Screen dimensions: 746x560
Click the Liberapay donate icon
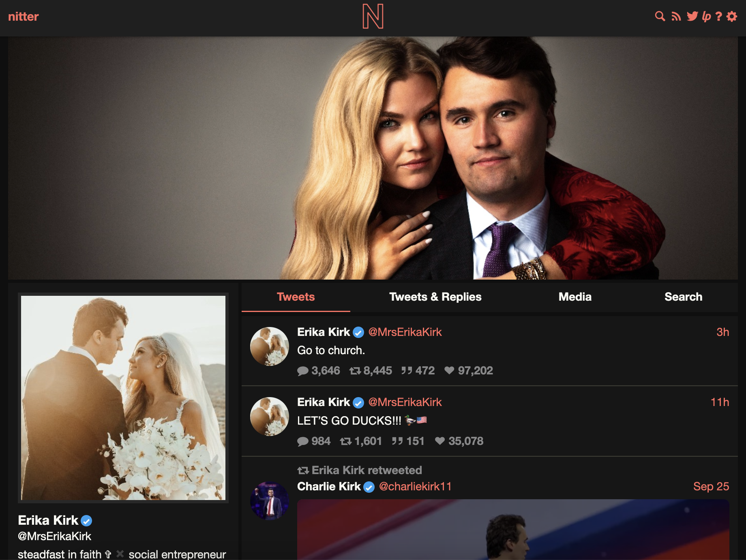(706, 17)
